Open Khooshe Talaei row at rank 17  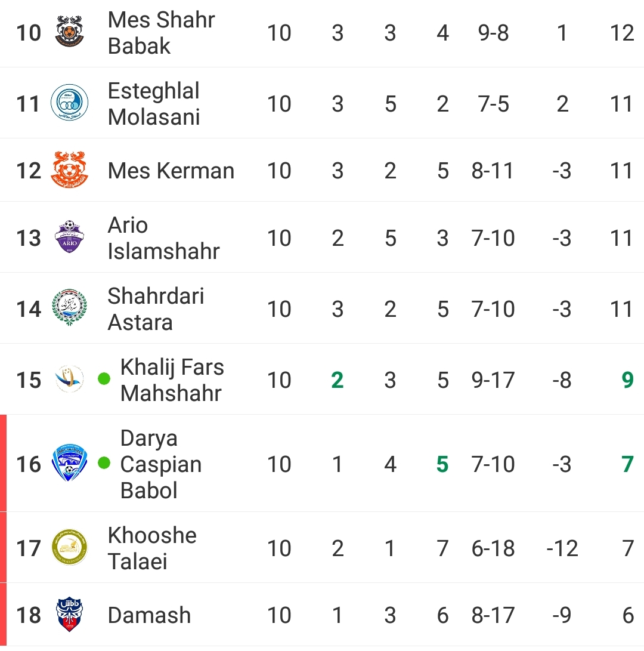point(322,548)
